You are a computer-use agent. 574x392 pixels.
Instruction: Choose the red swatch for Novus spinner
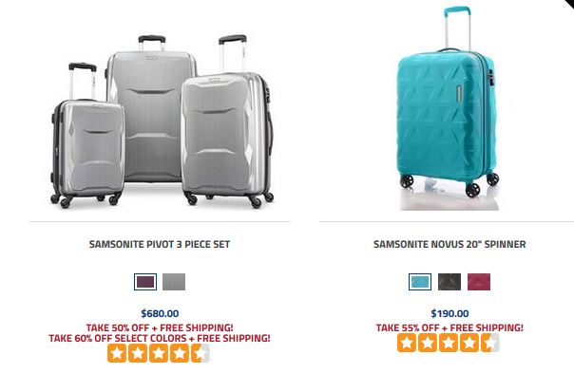click(x=479, y=282)
